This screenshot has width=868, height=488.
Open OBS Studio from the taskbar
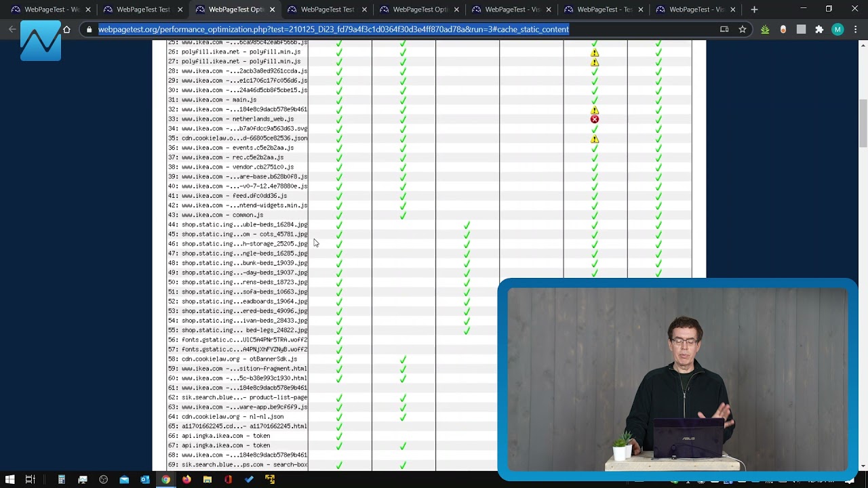[x=103, y=479]
